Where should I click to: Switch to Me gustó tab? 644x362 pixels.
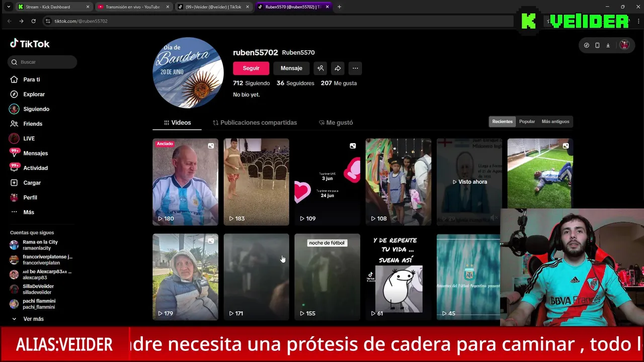[x=336, y=123]
